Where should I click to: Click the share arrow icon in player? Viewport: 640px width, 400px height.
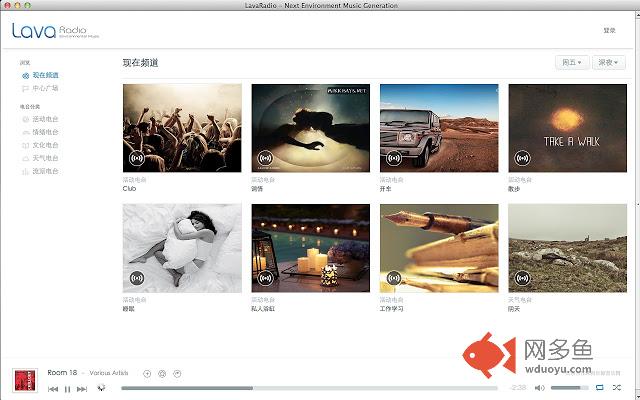click(x=177, y=373)
